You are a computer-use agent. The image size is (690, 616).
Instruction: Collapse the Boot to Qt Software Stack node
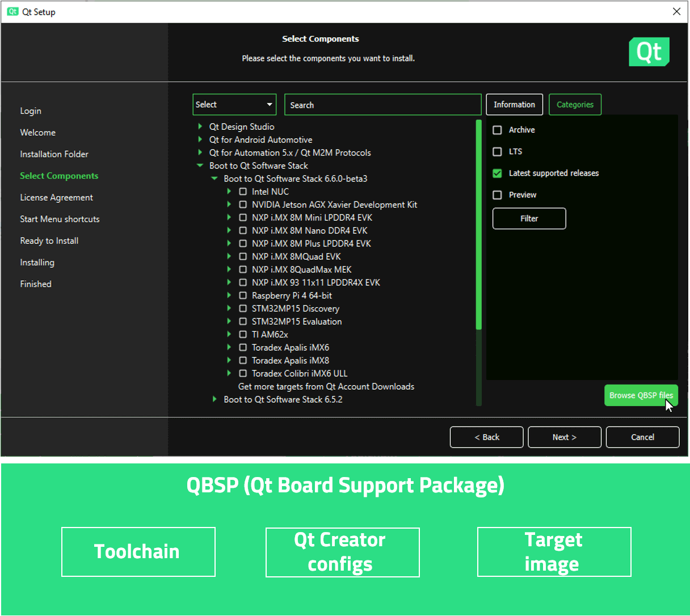click(200, 166)
